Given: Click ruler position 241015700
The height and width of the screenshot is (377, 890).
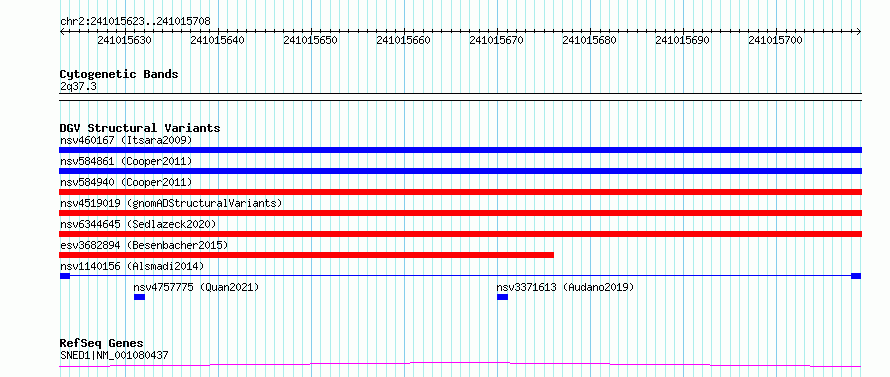Looking at the screenshot, I should (775, 40).
